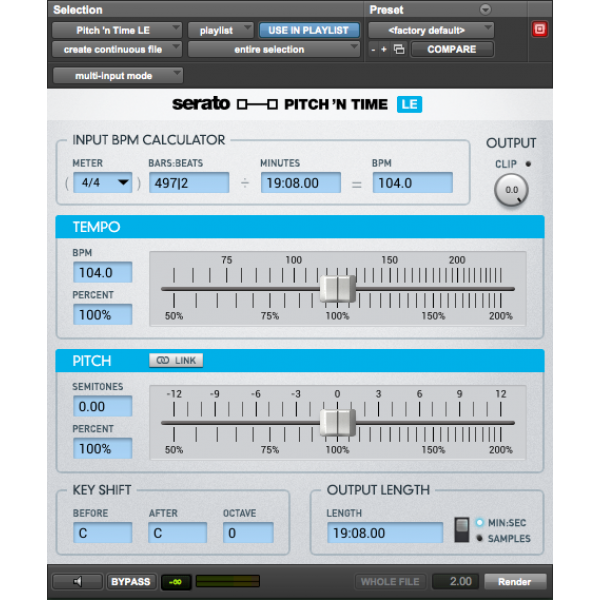
Task: Click the 150 mark on tempo scale
Action: (390, 260)
